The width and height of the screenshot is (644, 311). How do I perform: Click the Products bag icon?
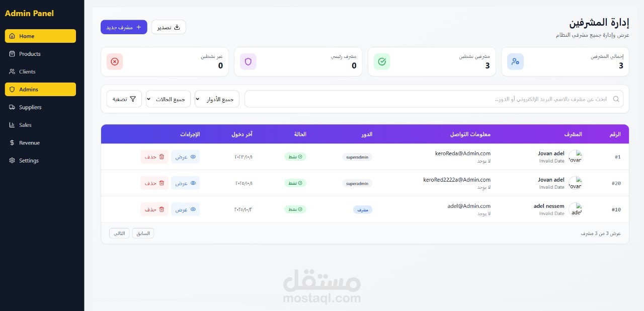click(x=12, y=54)
